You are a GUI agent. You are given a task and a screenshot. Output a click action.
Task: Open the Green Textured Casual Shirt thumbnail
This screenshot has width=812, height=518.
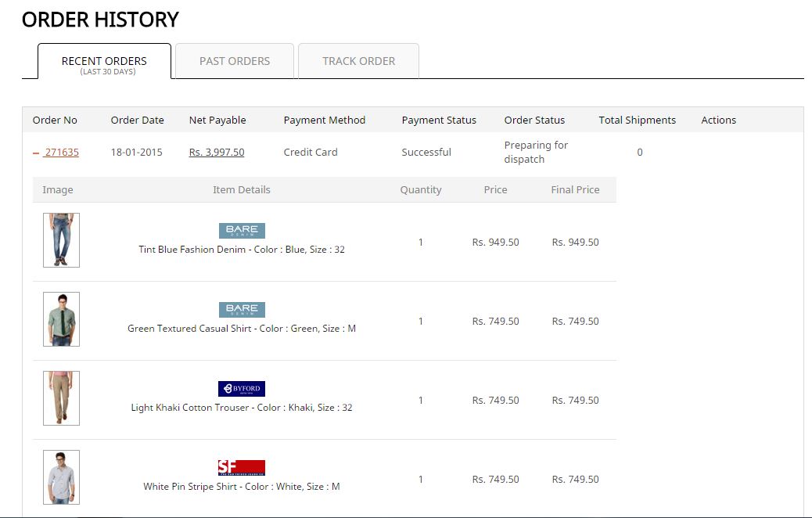click(61, 319)
